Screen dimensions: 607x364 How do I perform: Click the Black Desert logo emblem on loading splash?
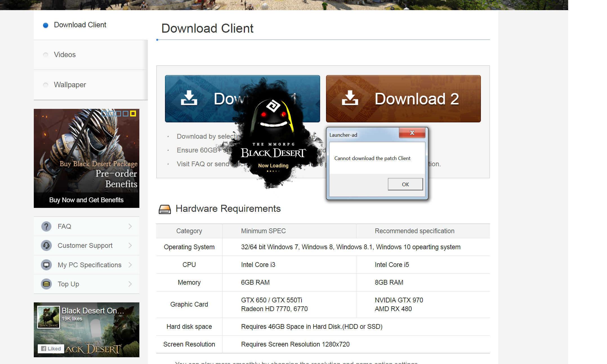point(273,106)
